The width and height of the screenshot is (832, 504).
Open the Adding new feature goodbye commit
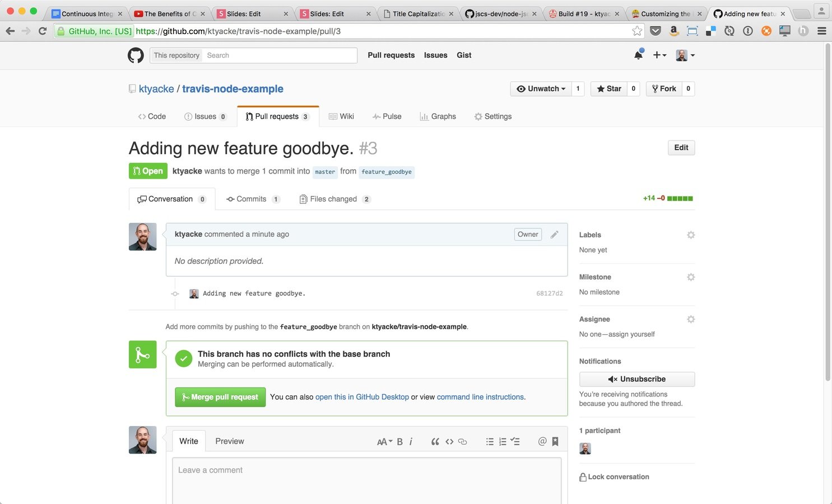(254, 293)
